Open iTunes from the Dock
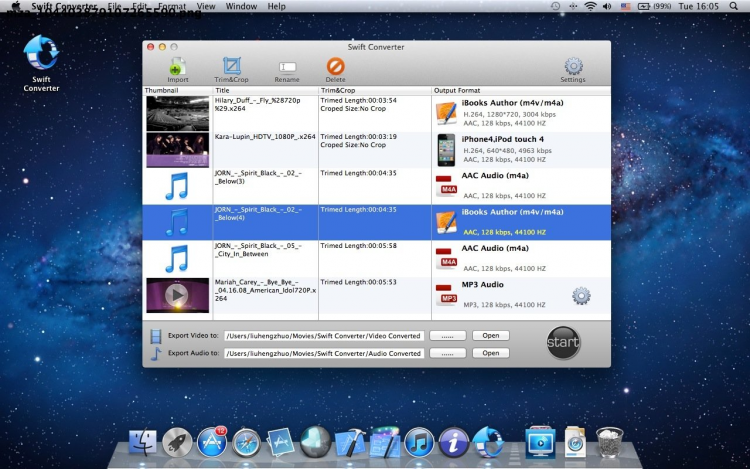The image size is (750, 469). [418, 441]
